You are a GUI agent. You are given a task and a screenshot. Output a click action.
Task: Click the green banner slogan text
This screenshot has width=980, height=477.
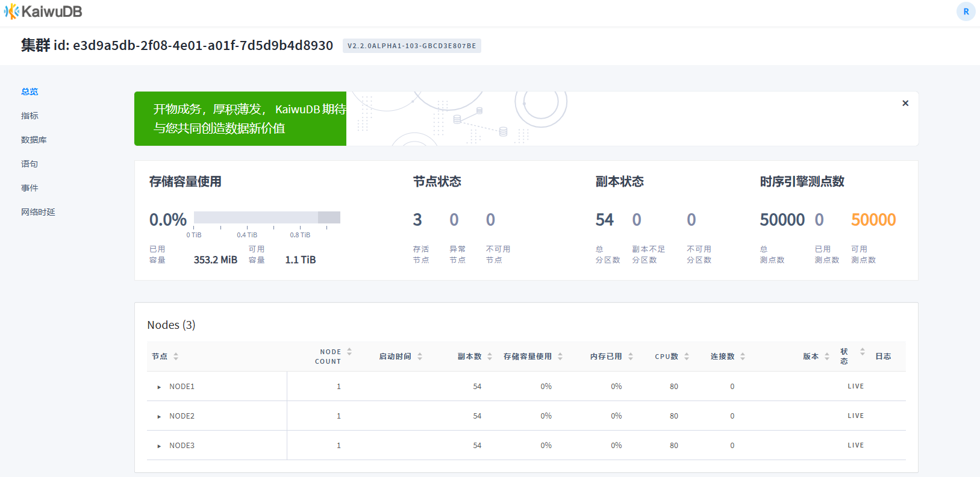pyautogui.click(x=249, y=119)
